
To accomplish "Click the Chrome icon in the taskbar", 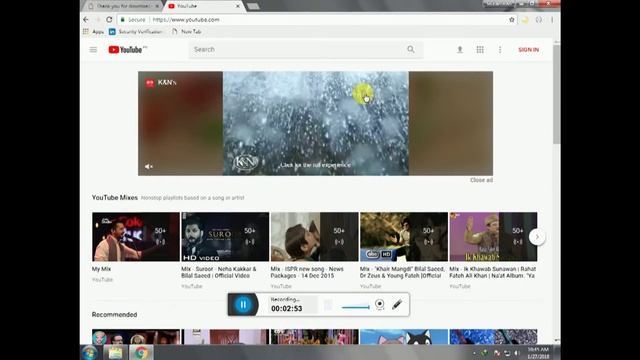I will point(141,352).
